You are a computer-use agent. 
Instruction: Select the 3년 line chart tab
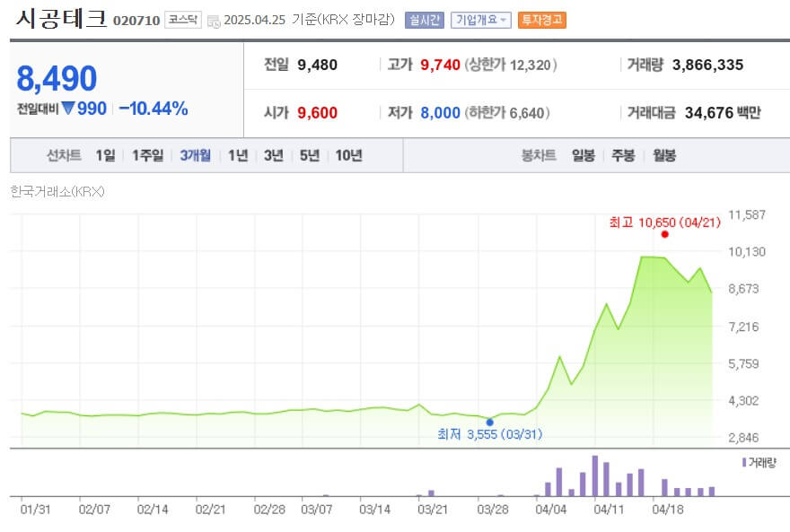[274, 155]
